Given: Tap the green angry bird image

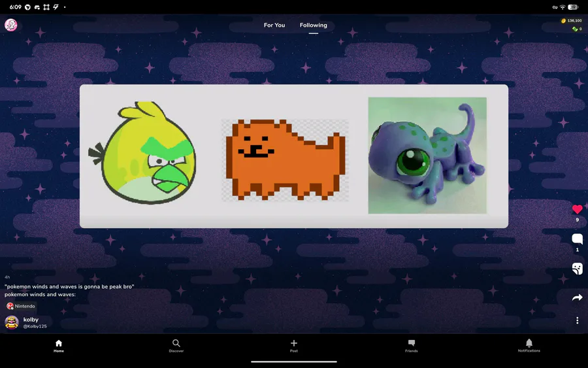Looking at the screenshot, I should 142,153.
